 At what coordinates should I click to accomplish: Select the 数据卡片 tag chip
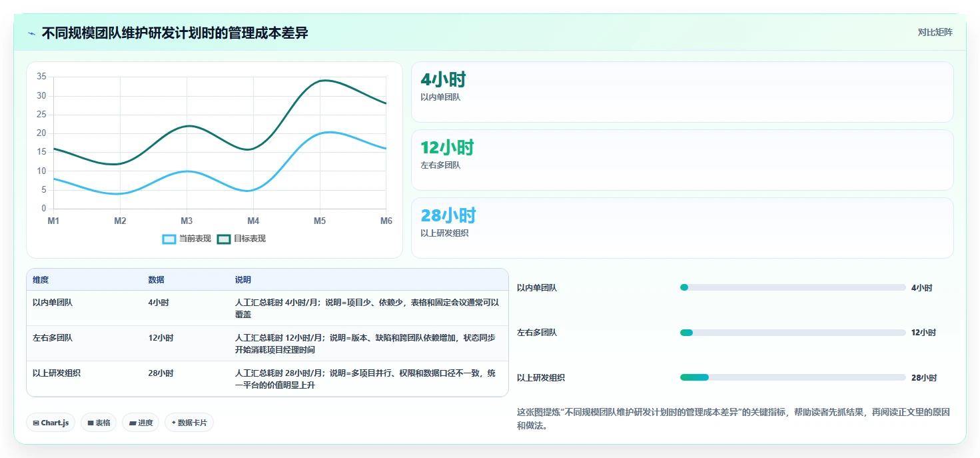[x=189, y=423]
